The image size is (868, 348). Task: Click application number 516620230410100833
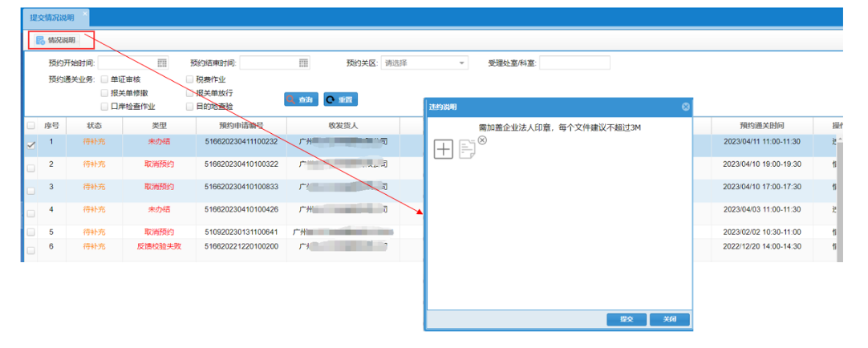click(x=241, y=187)
